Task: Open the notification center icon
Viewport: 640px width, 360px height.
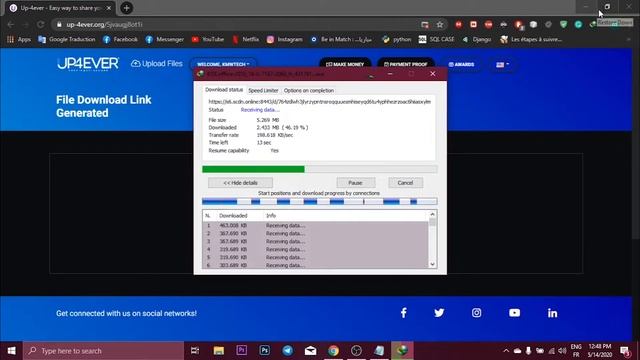Action: tap(625, 351)
